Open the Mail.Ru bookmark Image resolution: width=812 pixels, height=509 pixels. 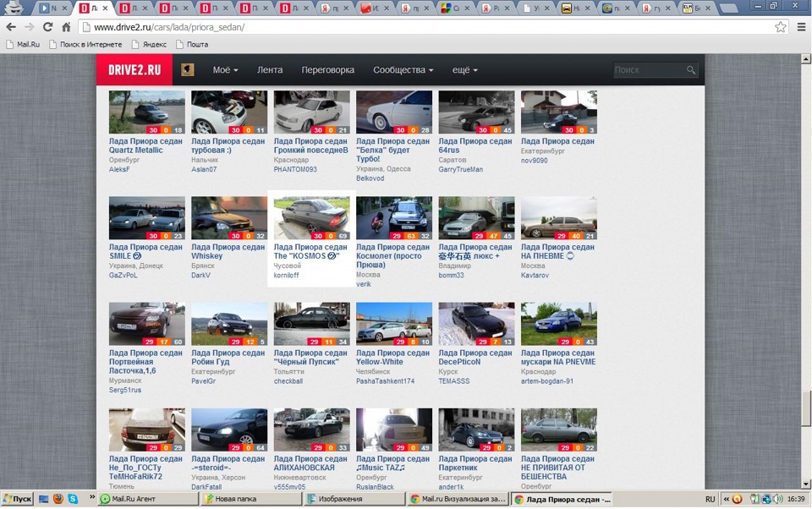[x=23, y=45]
